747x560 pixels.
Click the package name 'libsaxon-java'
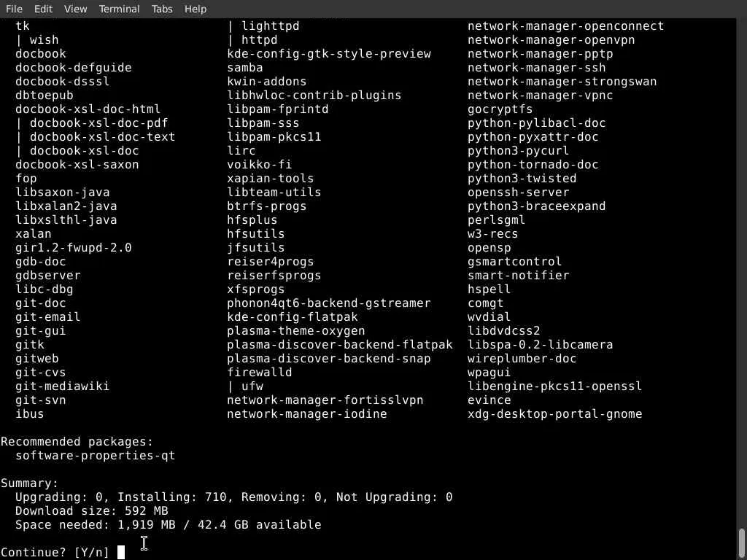point(63,192)
